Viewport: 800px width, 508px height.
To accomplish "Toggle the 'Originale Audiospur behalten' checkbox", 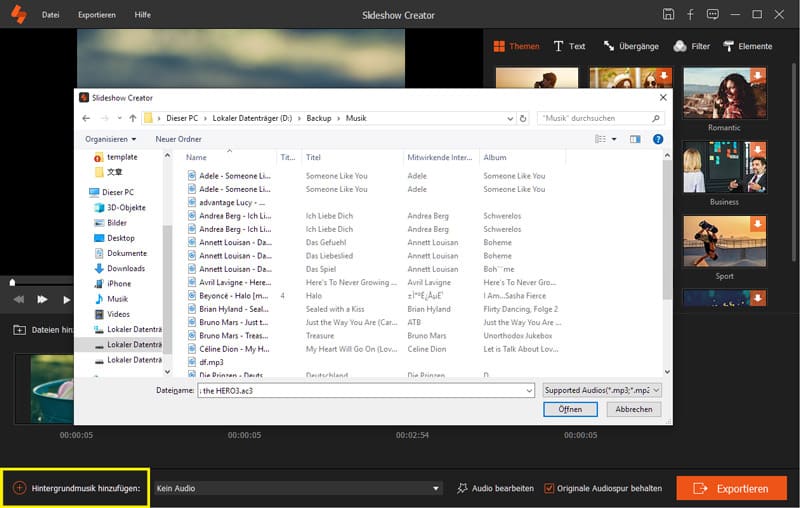I will coord(549,488).
